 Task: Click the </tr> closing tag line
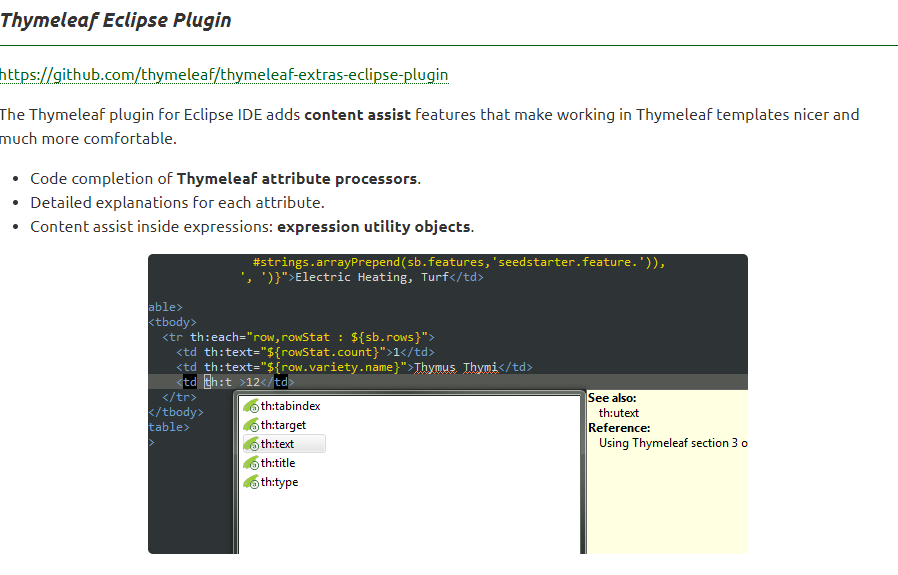(x=179, y=397)
